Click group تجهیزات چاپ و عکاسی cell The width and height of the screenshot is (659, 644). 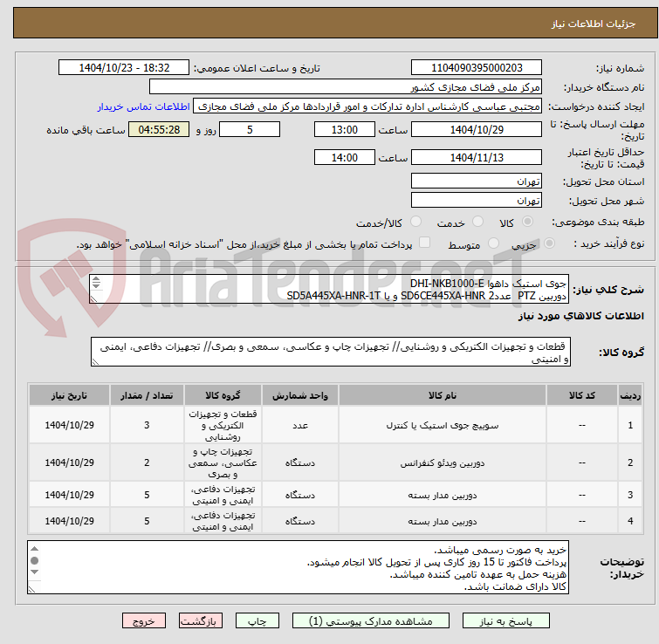coord(223,462)
